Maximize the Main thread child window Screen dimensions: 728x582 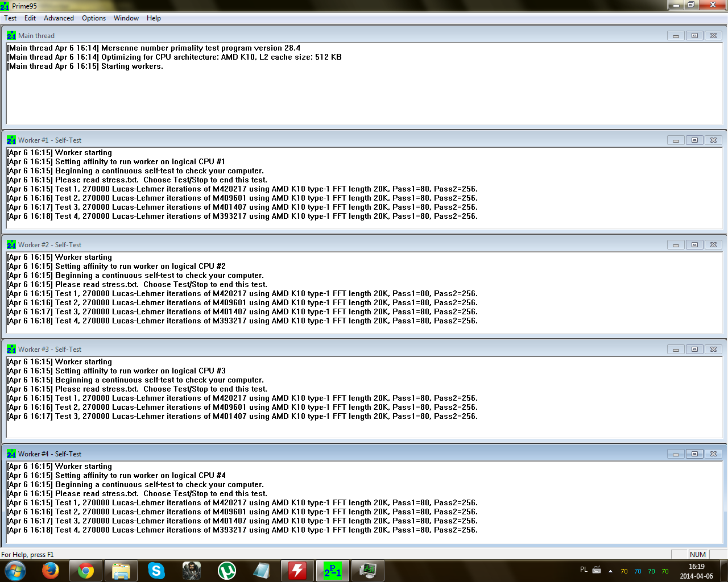click(x=694, y=35)
